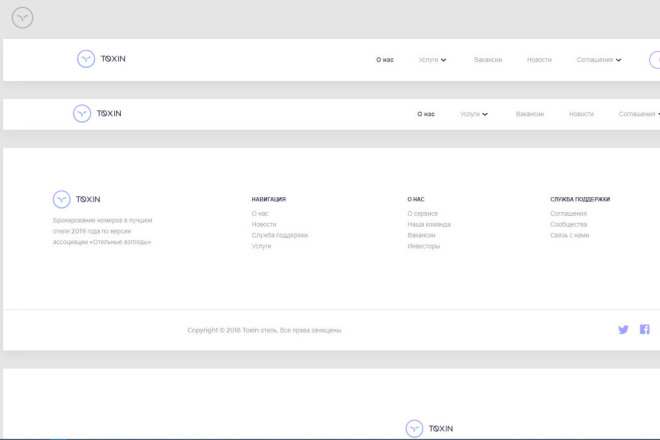The width and height of the screenshot is (660, 440).
Task: Open the Инвесторы footer link
Action: coord(423,246)
